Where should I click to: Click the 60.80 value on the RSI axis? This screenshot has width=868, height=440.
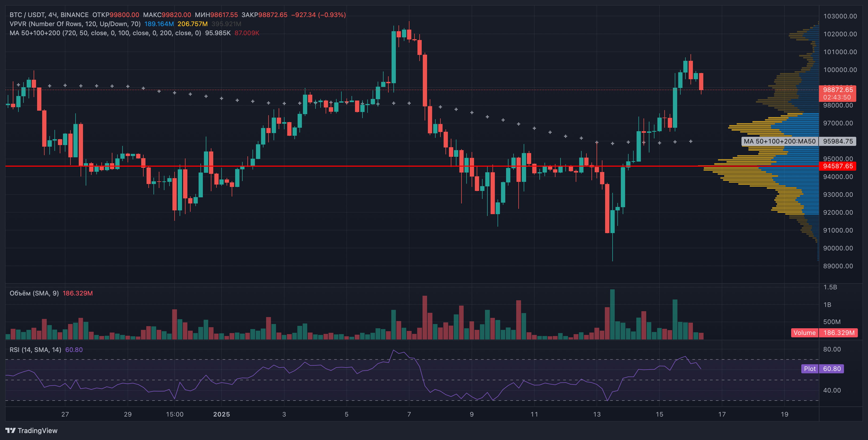tap(832, 369)
